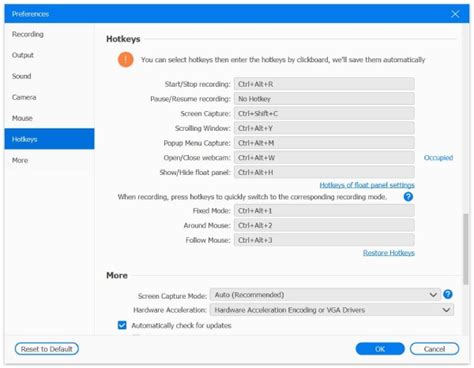474x368 pixels.
Task: Click the Show/Hide float panel hotkey field
Action: [x=324, y=172]
